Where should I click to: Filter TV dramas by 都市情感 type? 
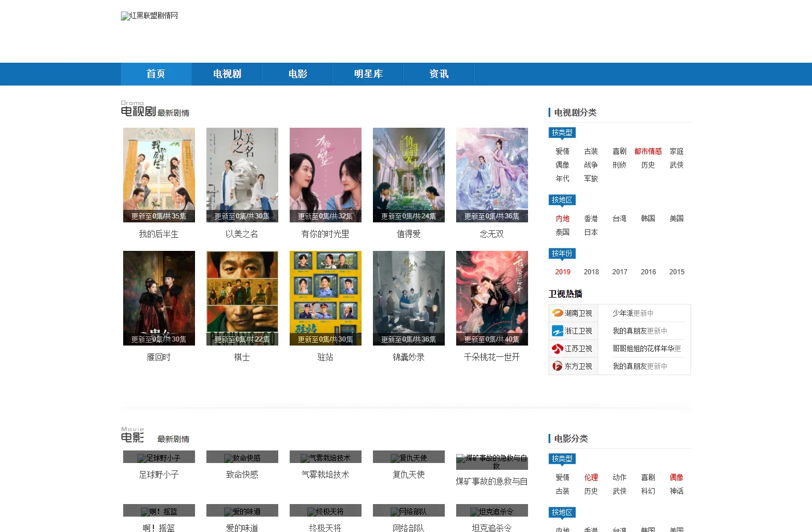[x=648, y=151]
